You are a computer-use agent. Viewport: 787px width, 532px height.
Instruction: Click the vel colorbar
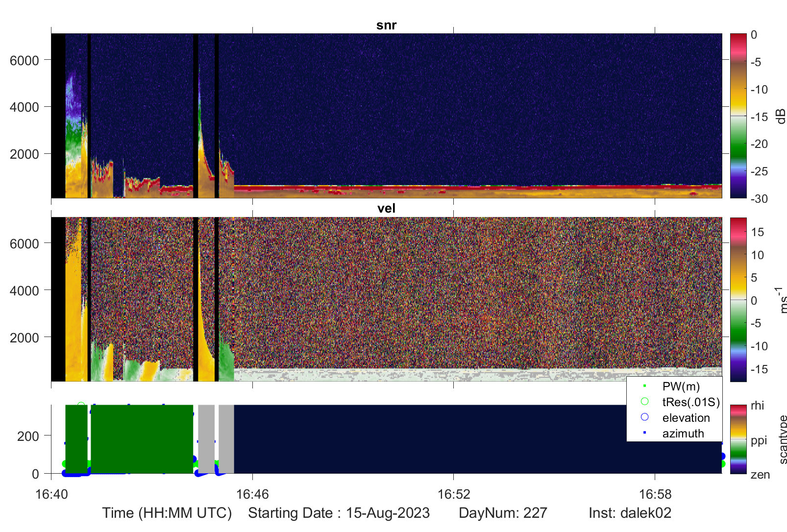click(x=738, y=299)
